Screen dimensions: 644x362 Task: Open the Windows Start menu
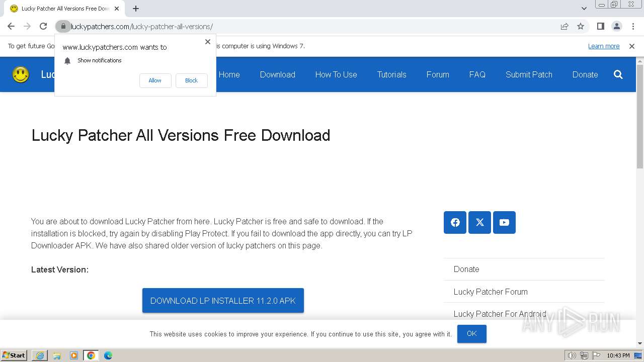14,355
